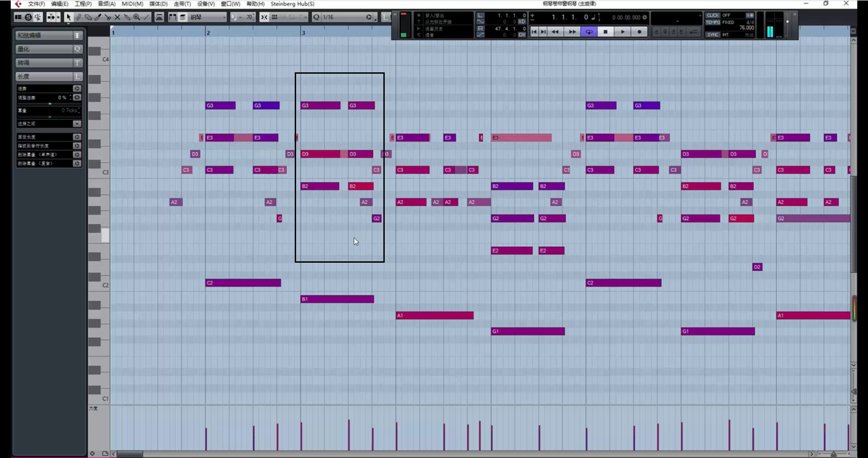Click the Rewind transport button

(x=555, y=32)
